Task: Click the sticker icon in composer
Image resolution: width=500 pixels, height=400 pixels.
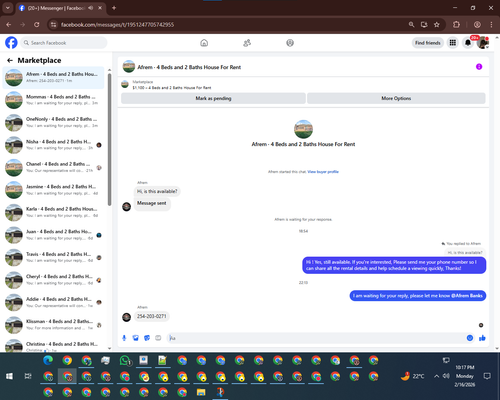Action: pyautogui.click(x=147, y=338)
